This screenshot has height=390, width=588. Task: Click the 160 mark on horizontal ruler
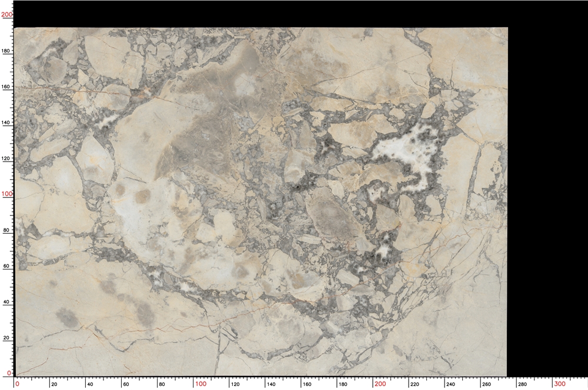pos(307,384)
